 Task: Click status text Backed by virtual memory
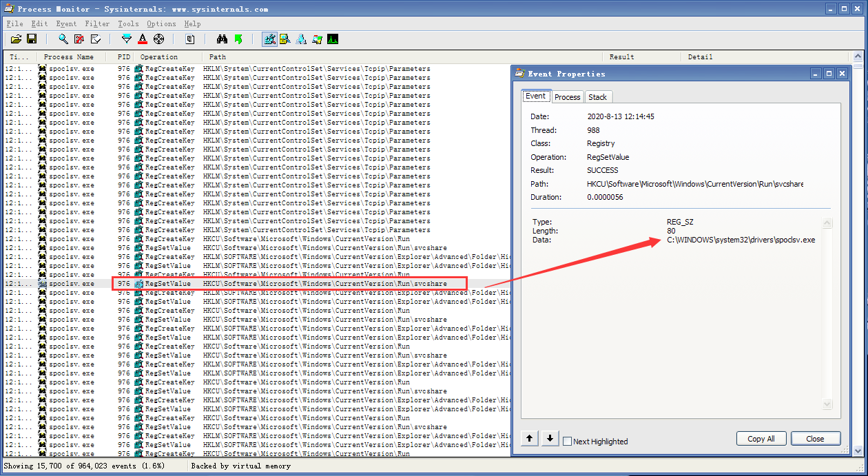[240, 466]
